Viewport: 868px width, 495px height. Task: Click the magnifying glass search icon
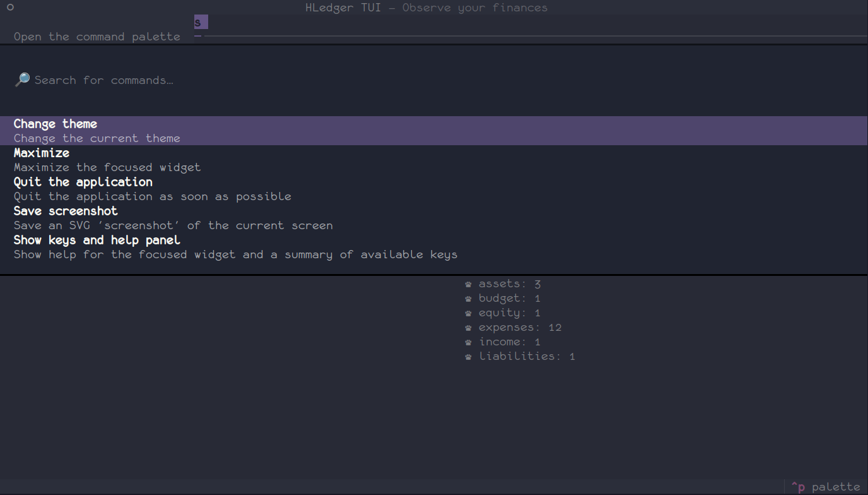click(22, 80)
